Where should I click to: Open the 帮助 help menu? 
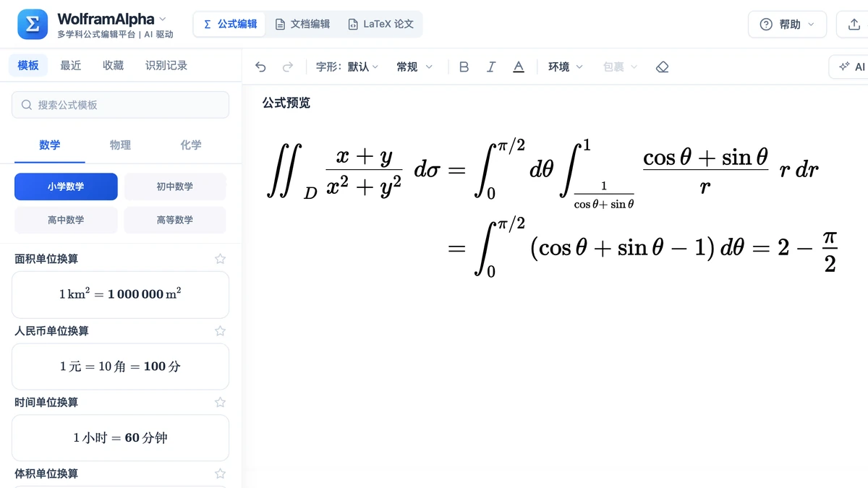pos(787,25)
